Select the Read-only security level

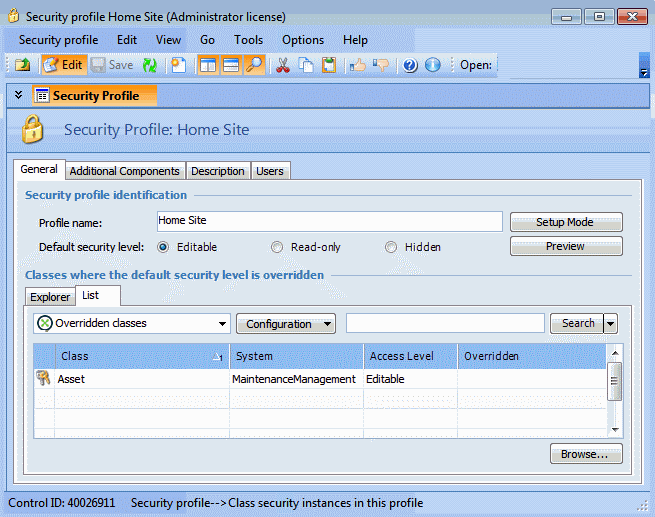click(277, 247)
